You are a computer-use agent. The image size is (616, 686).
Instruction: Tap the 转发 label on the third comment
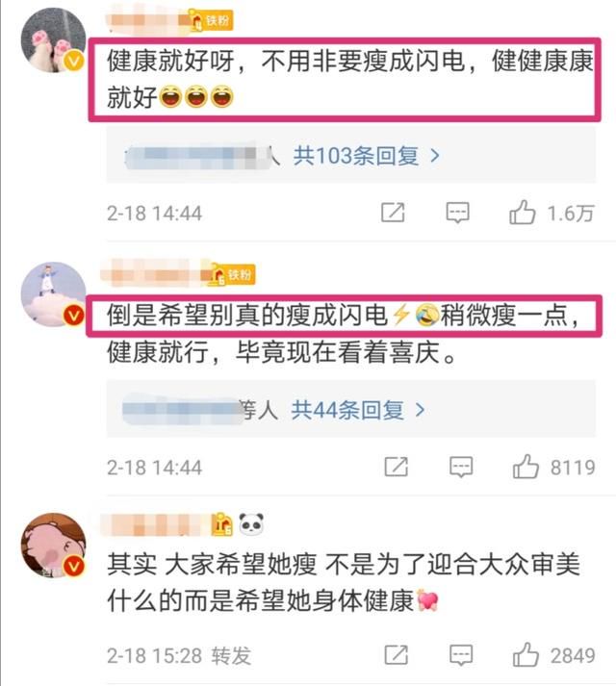coord(232,656)
